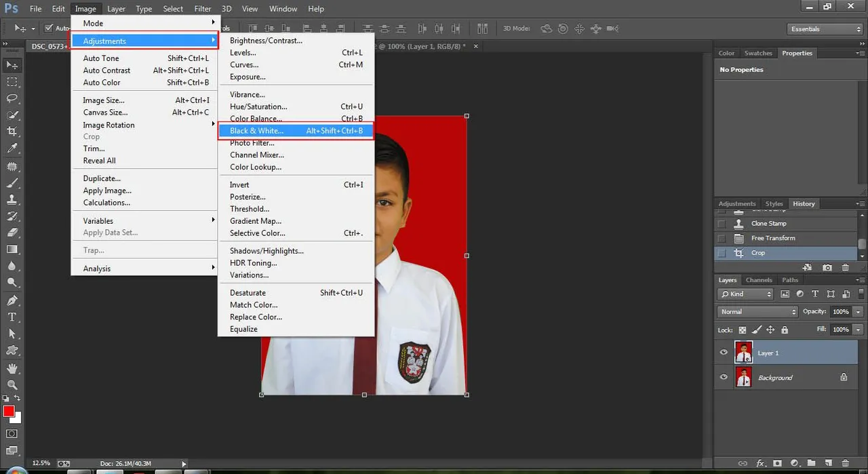Select the Hand tool

tap(12, 368)
